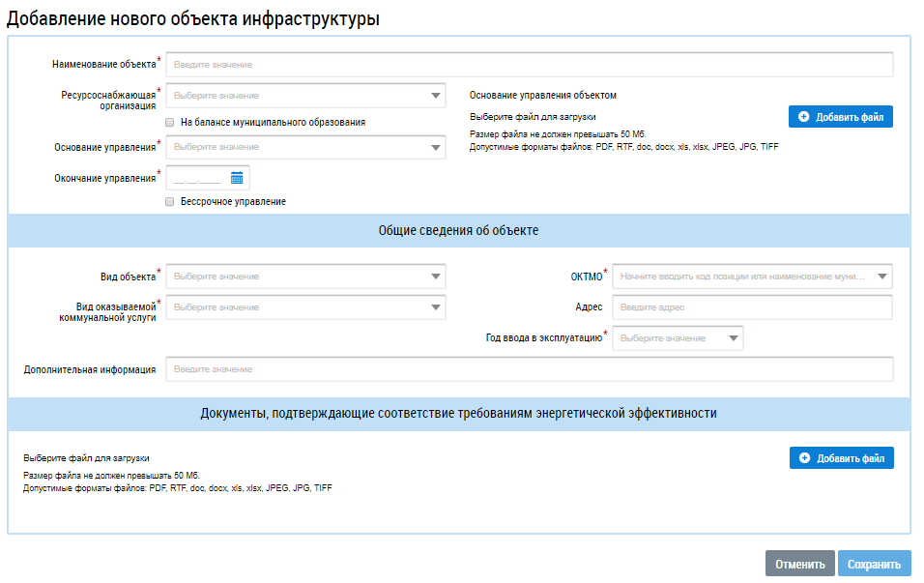Add file for energy efficiency documents
This screenshot has width=924, height=583.
click(841, 457)
